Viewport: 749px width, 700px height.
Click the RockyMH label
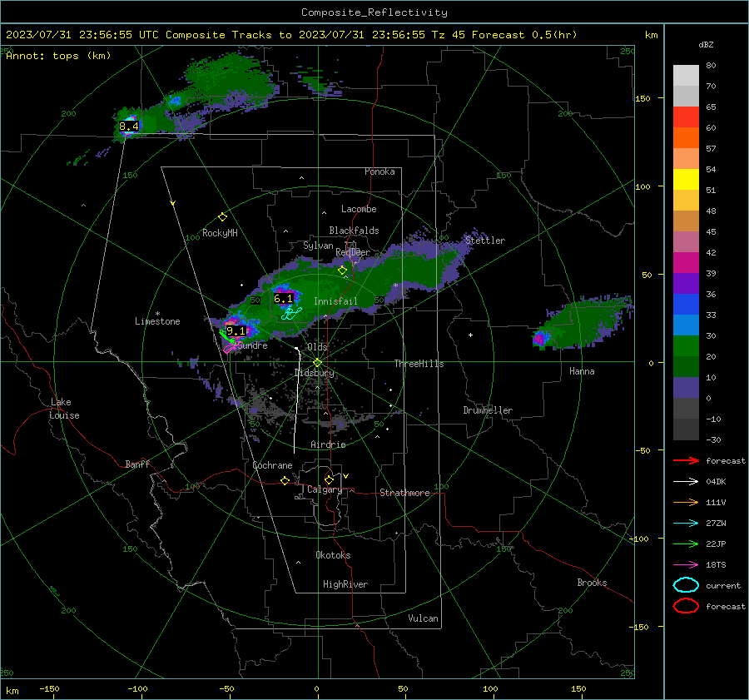pyautogui.click(x=220, y=233)
